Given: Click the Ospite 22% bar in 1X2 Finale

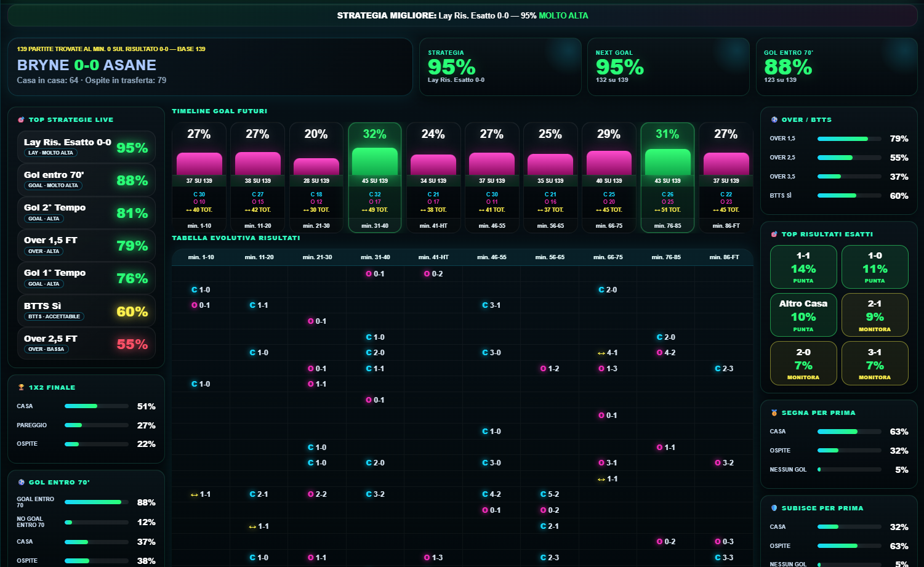Looking at the screenshot, I should coord(97,444).
